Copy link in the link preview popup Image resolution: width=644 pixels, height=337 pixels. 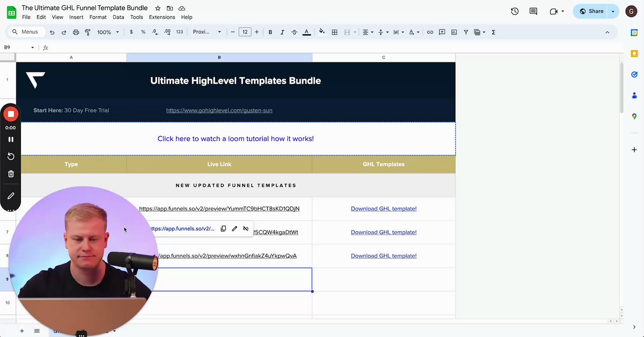pyautogui.click(x=223, y=228)
